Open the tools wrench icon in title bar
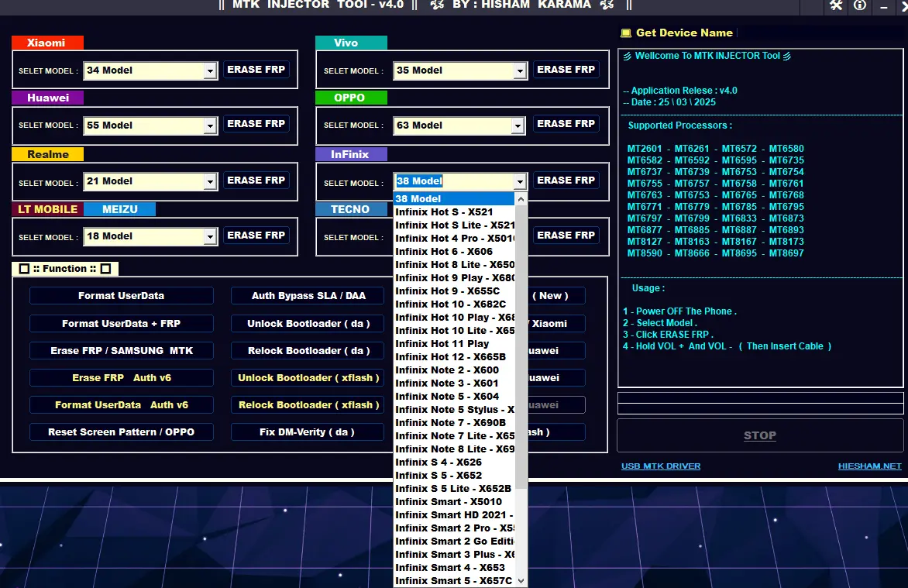The height and width of the screenshot is (588, 908). coord(836,5)
